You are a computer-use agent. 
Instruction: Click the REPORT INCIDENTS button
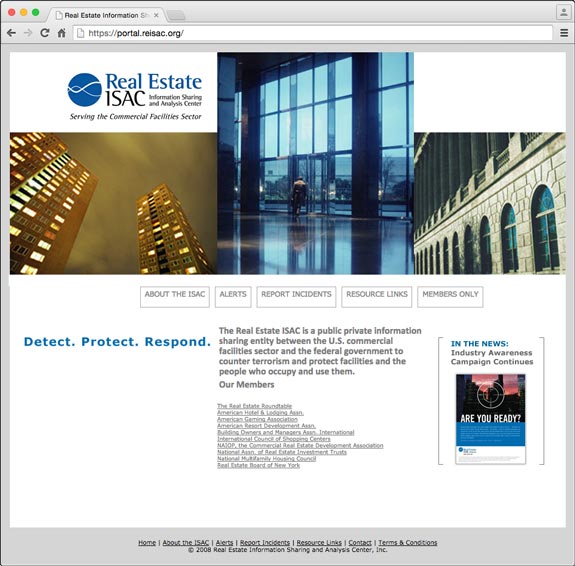point(296,296)
